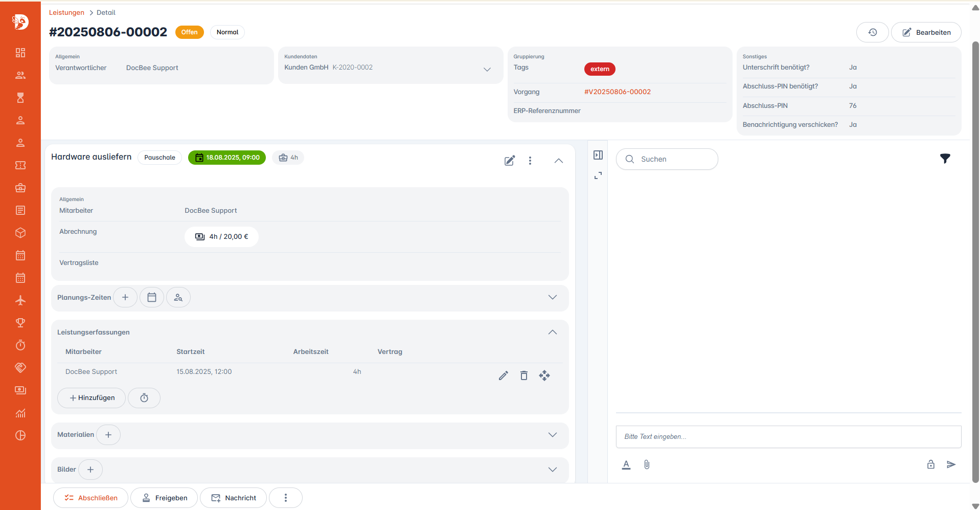This screenshot has height=510, width=980.
Task: Delete the DocBee Support time entry
Action: [524, 375]
